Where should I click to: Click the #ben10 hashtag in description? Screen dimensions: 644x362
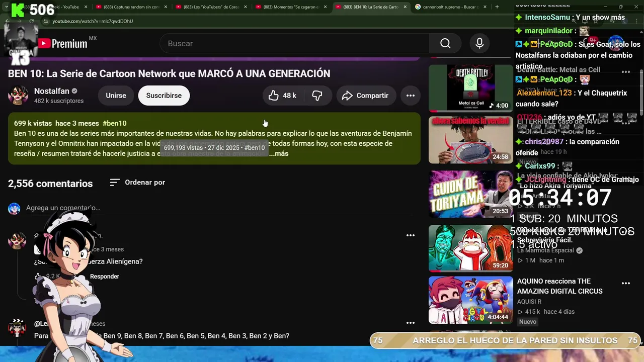(114, 123)
